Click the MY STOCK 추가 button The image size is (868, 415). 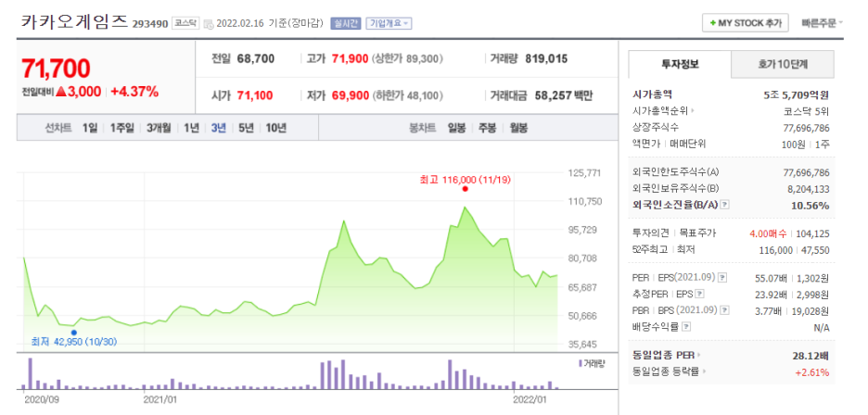(745, 23)
